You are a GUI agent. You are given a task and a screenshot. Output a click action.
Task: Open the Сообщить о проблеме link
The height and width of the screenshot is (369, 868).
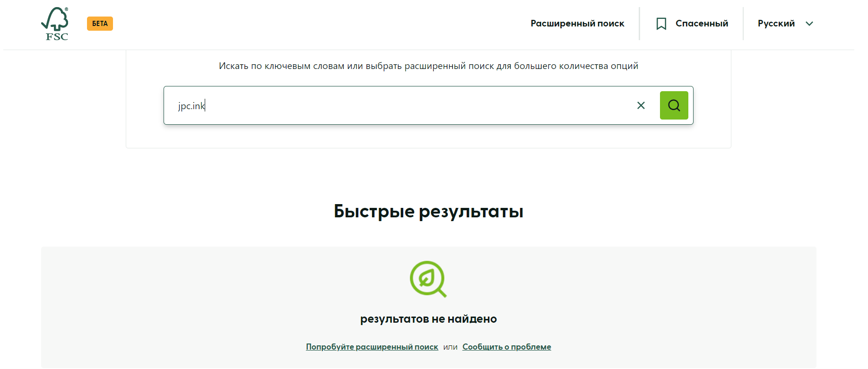click(x=506, y=347)
